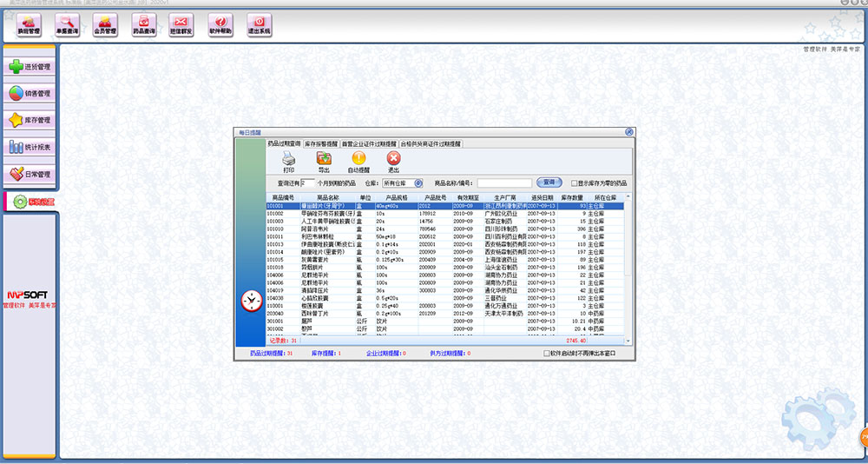Open 单据查询 document query
This screenshot has height=464, width=868.
click(67, 23)
